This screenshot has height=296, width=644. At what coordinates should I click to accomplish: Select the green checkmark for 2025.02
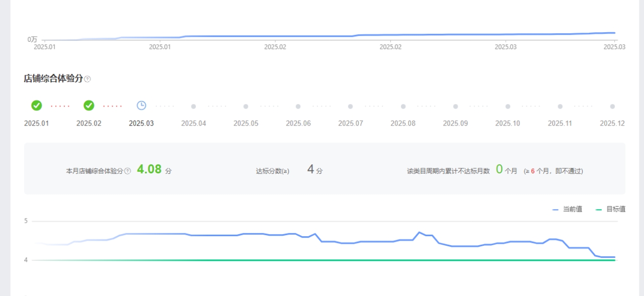tap(89, 106)
